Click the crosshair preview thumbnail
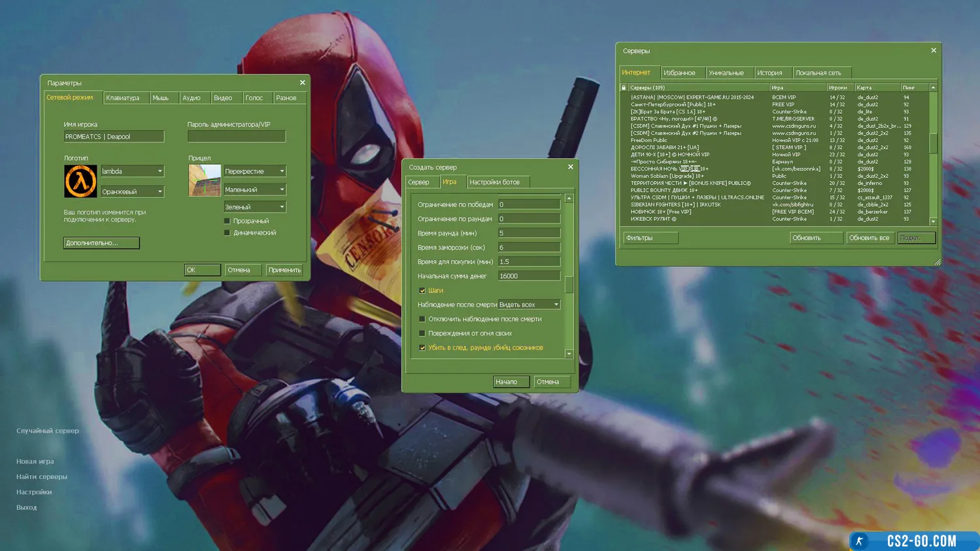The width and height of the screenshot is (980, 551). pos(205,180)
